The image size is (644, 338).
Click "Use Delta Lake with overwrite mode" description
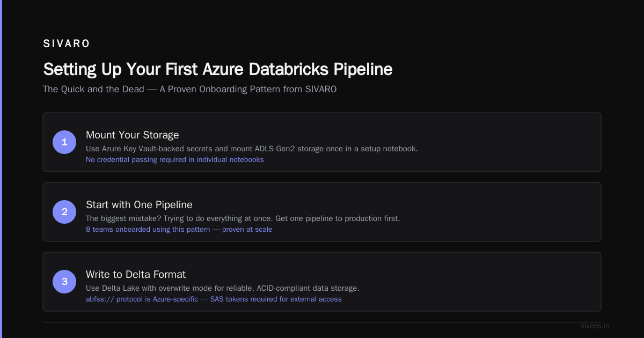tap(223, 288)
